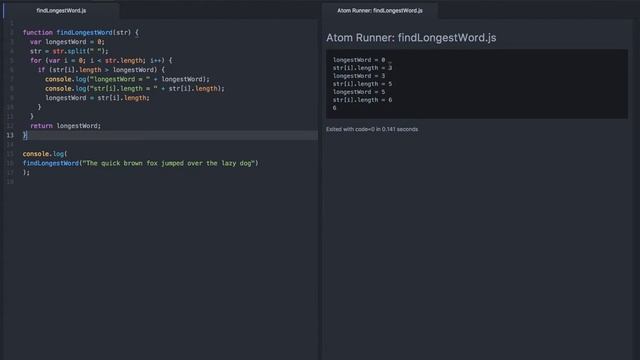Click output line 'longestWord = 3'

point(359,76)
